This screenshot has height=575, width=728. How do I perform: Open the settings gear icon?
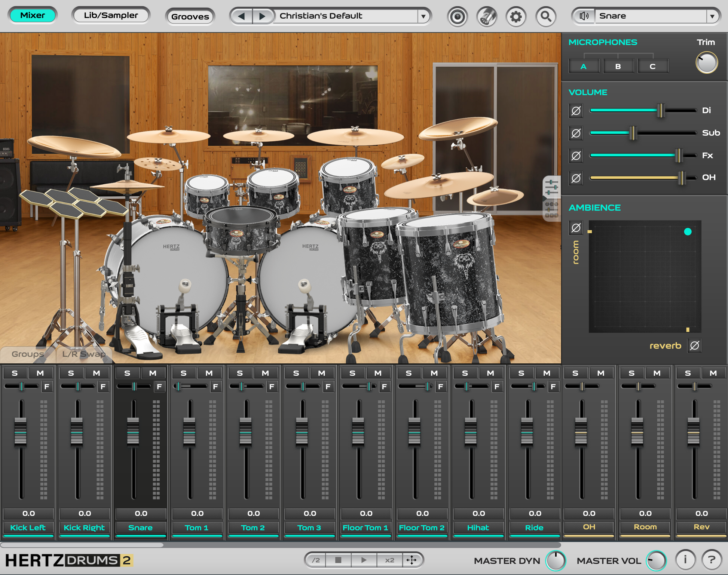pos(516,16)
